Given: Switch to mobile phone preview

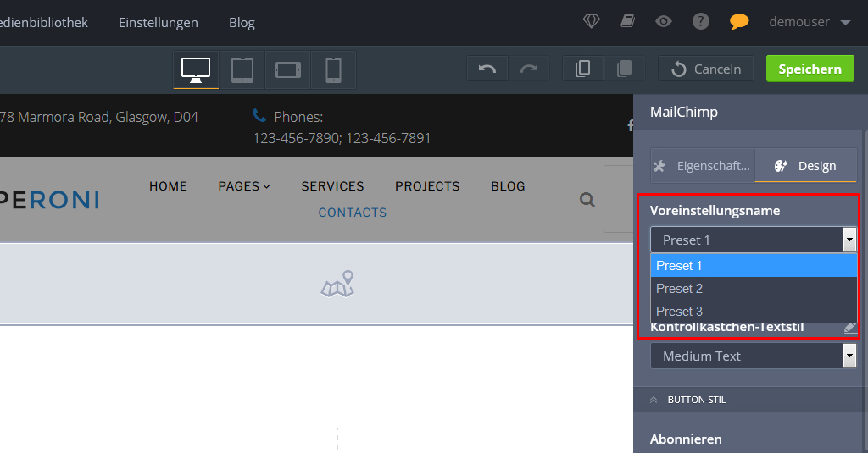Looking at the screenshot, I should tap(333, 69).
